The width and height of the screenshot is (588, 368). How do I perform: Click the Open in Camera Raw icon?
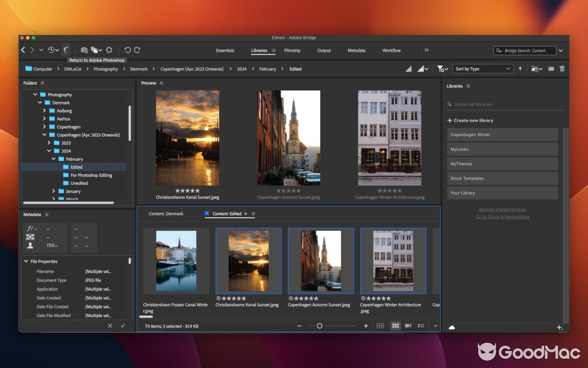tap(109, 50)
